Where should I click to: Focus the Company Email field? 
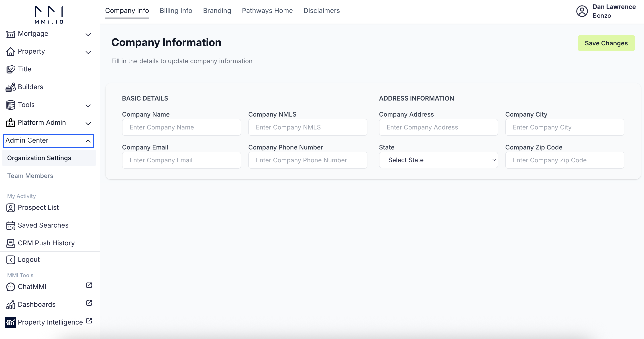pyautogui.click(x=181, y=160)
